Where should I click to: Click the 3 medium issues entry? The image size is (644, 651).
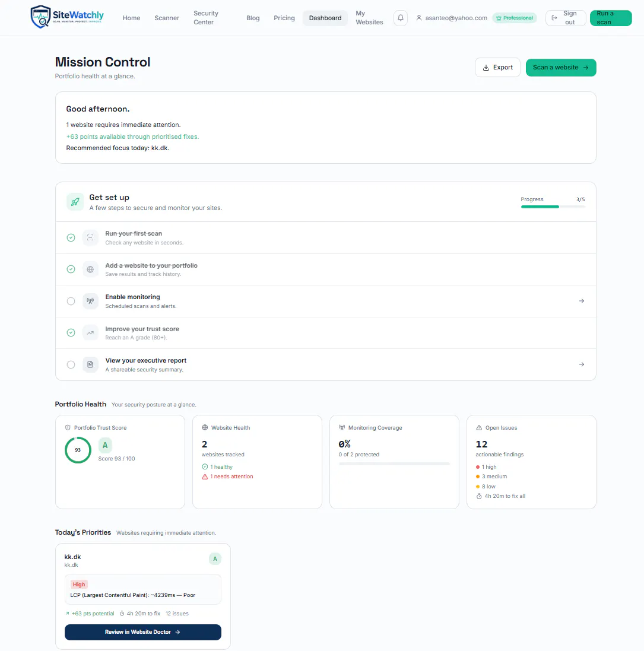pos(491,477)
